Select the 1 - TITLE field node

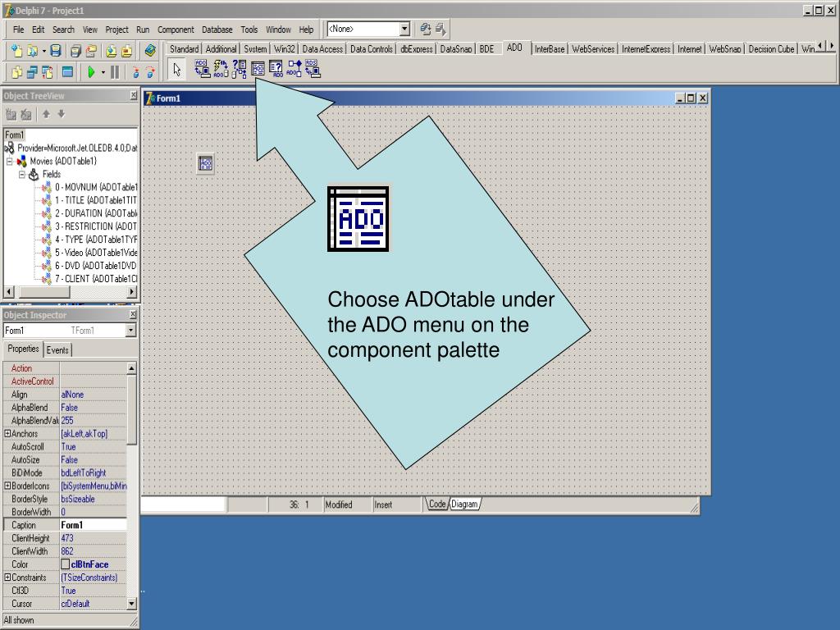point(96,200)
